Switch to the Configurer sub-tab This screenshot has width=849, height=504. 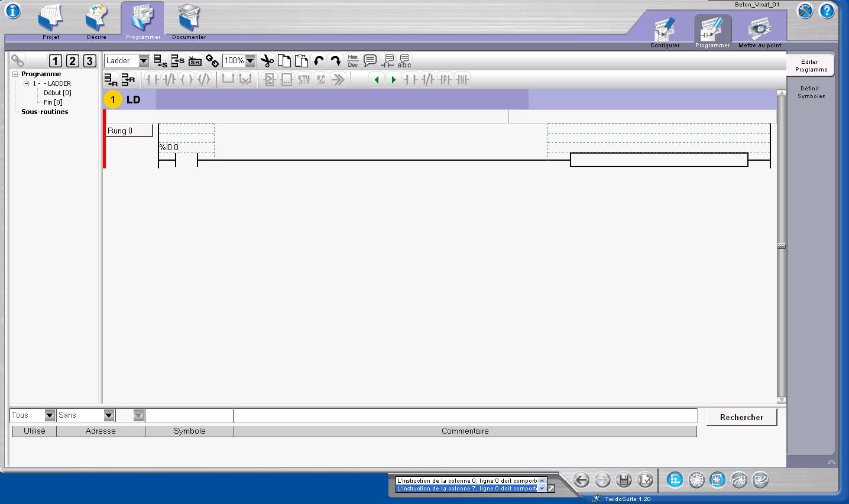[665, 32]
